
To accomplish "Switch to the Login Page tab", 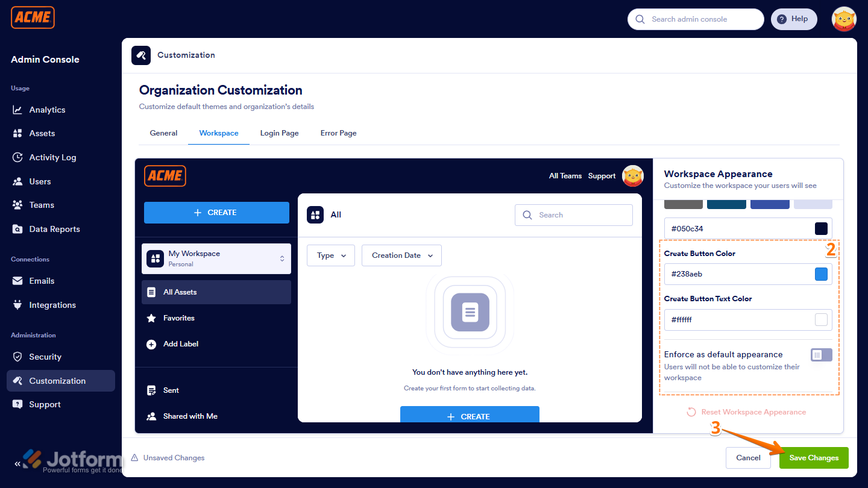I will point(279,133).
